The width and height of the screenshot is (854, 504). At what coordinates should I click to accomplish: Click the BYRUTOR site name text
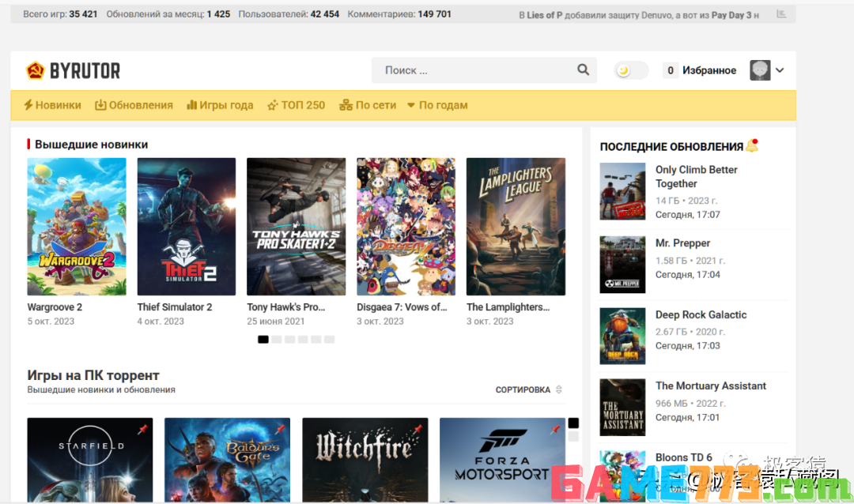click(85, 70)
